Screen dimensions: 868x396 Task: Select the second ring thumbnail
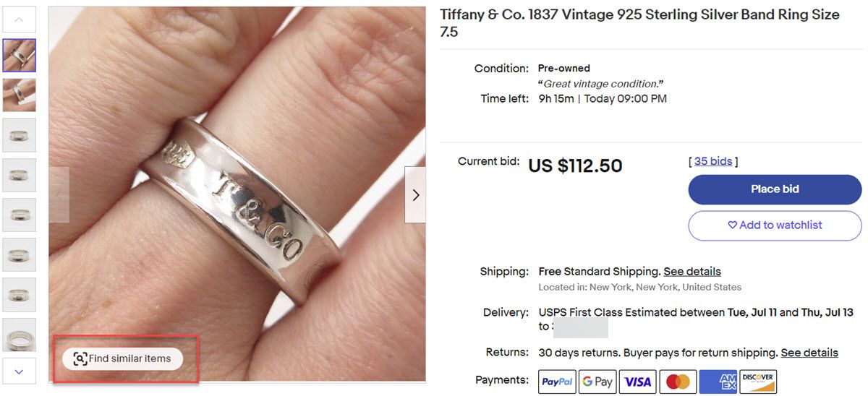20,95
